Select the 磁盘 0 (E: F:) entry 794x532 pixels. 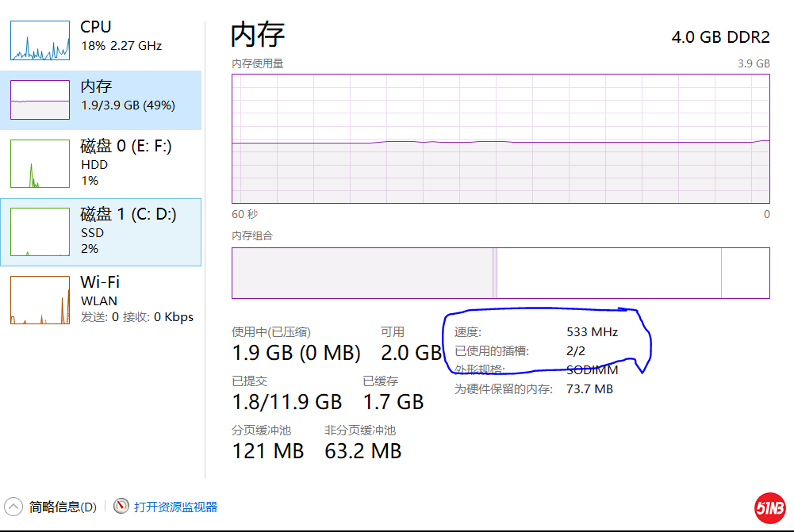[125, 146]
